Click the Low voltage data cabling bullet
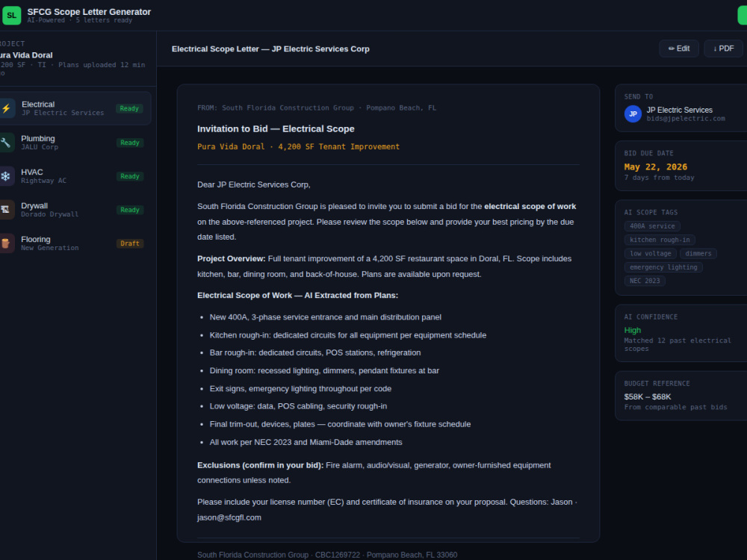This screenshot has height=560, width=747. click(x=298, y=407)
